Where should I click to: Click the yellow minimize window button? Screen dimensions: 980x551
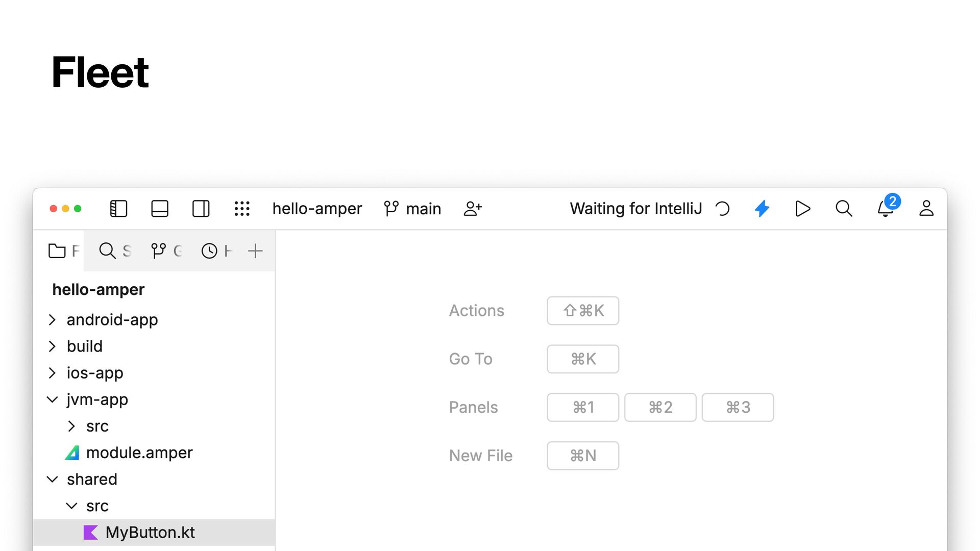pyautogui.click(x=65, y=209)
